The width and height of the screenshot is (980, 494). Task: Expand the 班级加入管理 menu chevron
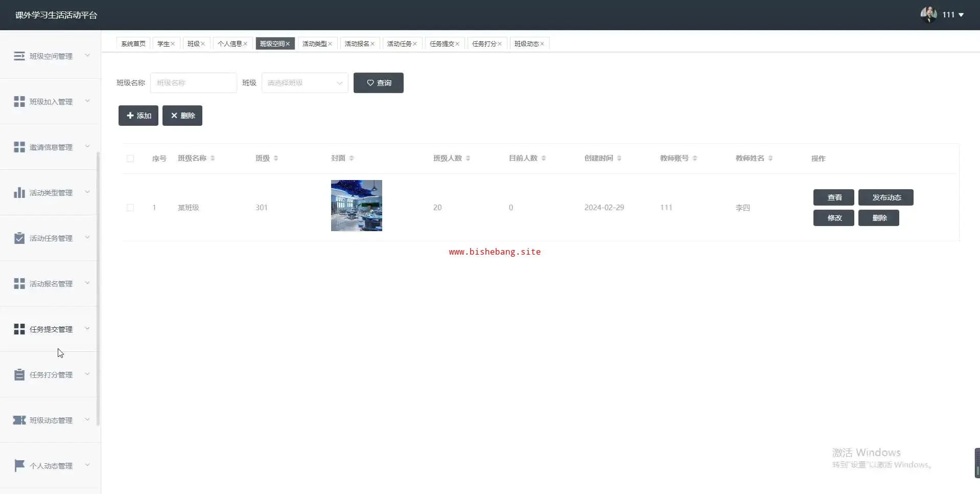(87, 101)
